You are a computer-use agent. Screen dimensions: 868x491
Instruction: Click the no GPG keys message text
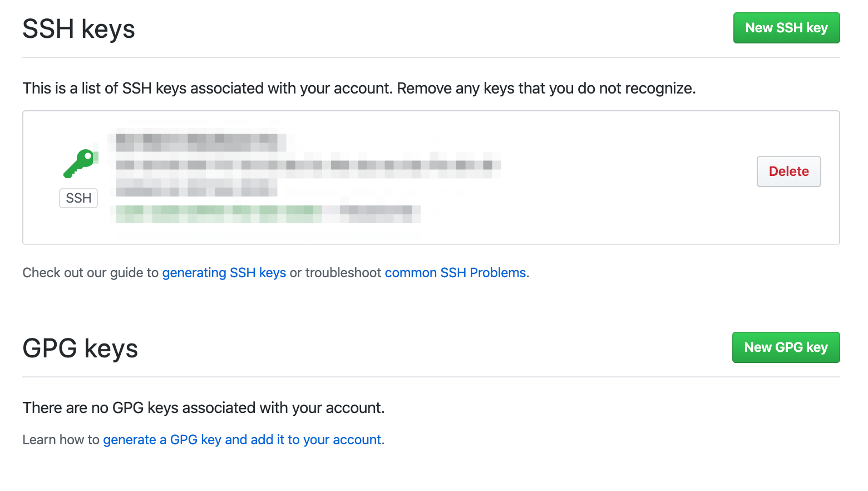(x=204, y=407)
